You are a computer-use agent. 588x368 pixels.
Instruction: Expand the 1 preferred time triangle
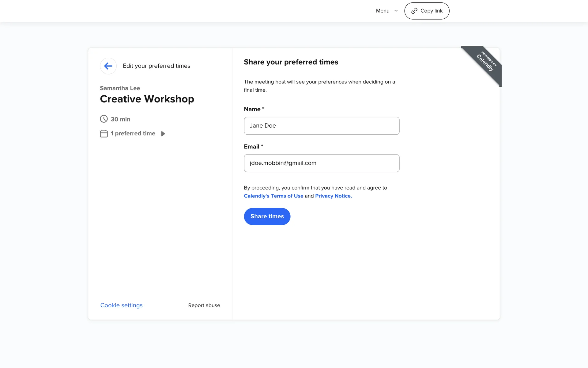tap(163, 134)
